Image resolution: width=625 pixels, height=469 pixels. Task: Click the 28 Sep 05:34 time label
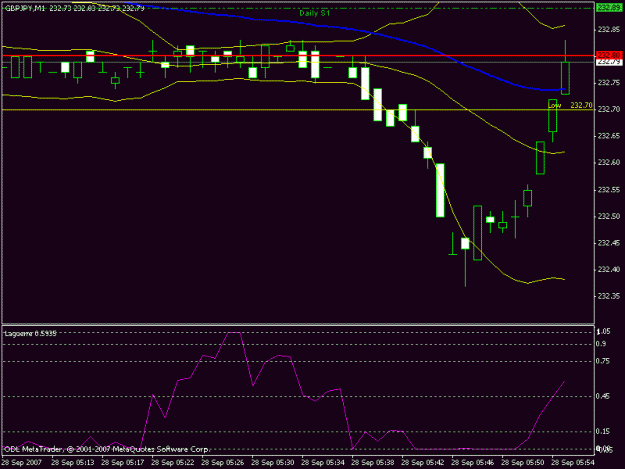point(323,462)
